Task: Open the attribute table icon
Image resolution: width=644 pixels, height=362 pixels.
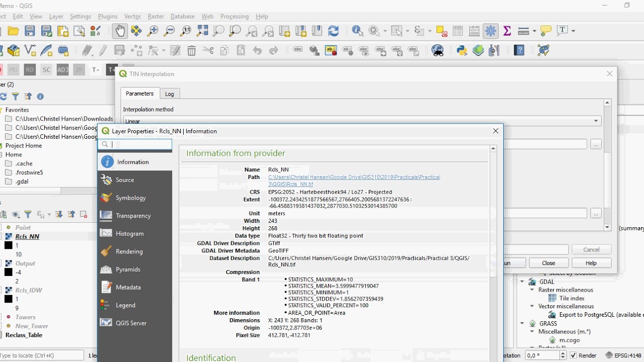Action: [458, 31]
